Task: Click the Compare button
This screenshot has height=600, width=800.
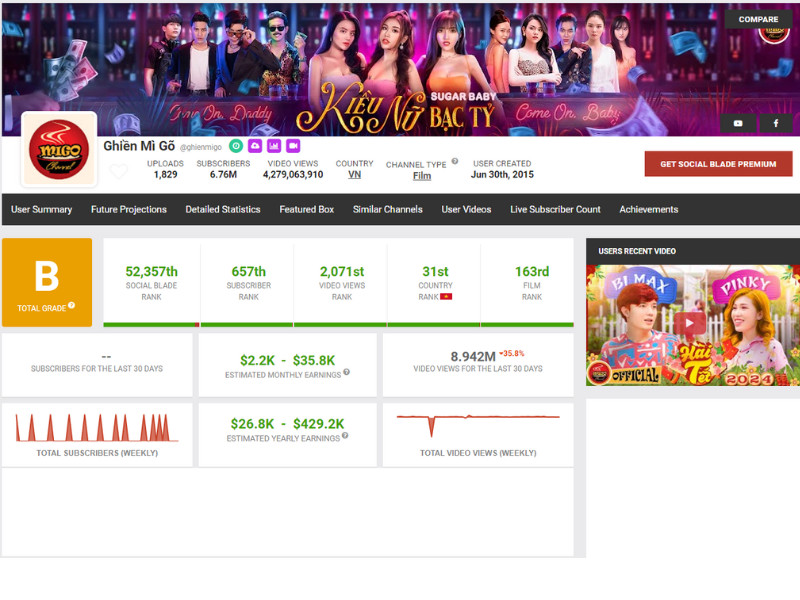Action: click(758, 19)
